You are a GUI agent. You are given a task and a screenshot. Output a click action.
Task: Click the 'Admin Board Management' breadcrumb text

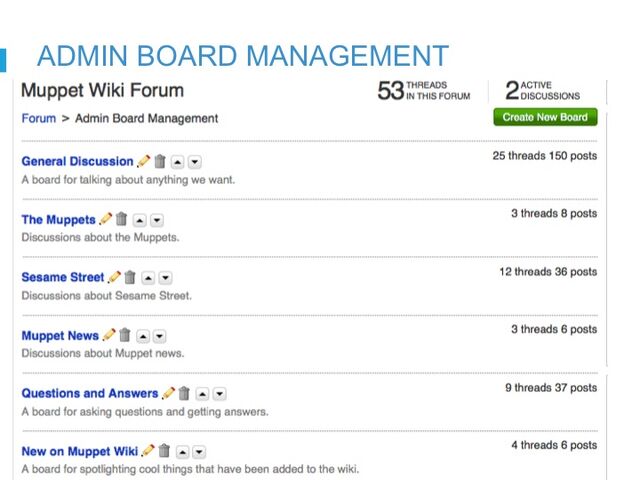tap(147, 118)
